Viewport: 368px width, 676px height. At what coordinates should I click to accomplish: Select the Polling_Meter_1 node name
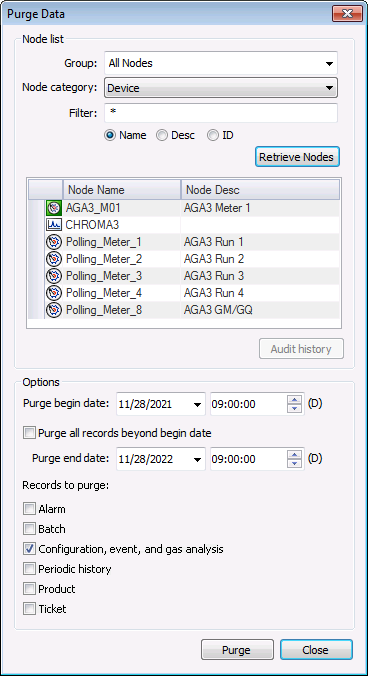[103, 242]
